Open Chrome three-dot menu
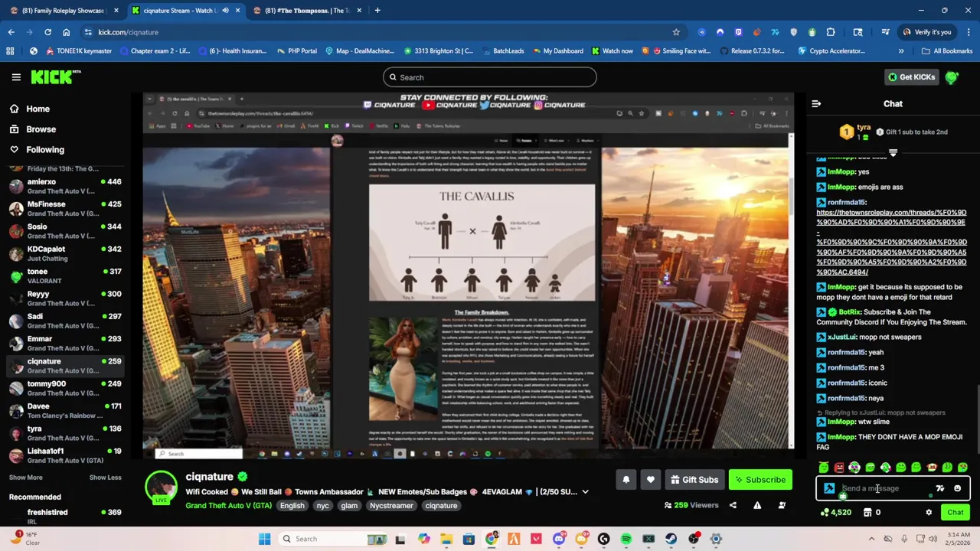Screen dimensions: 980x551 click(968, 32)
